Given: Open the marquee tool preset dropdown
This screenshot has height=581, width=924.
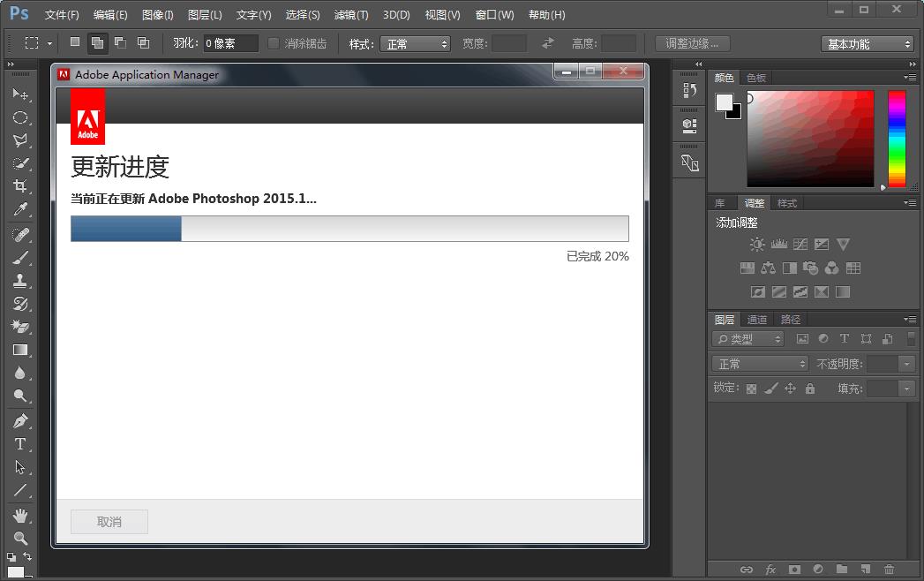Looking at the screenshot, I should pyautogui.click(x=49, y=43).
